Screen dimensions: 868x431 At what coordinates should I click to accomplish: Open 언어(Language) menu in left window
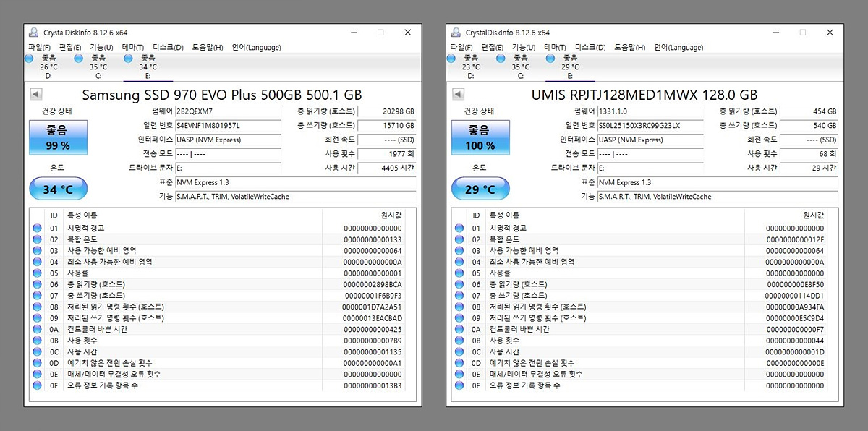click(x=256, y=48)
